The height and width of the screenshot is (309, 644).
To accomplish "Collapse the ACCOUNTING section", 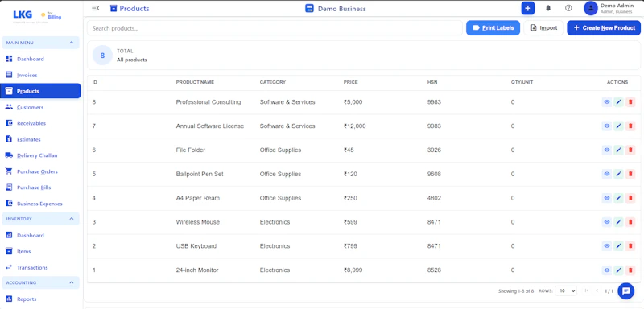I will (x=41, y=282).
